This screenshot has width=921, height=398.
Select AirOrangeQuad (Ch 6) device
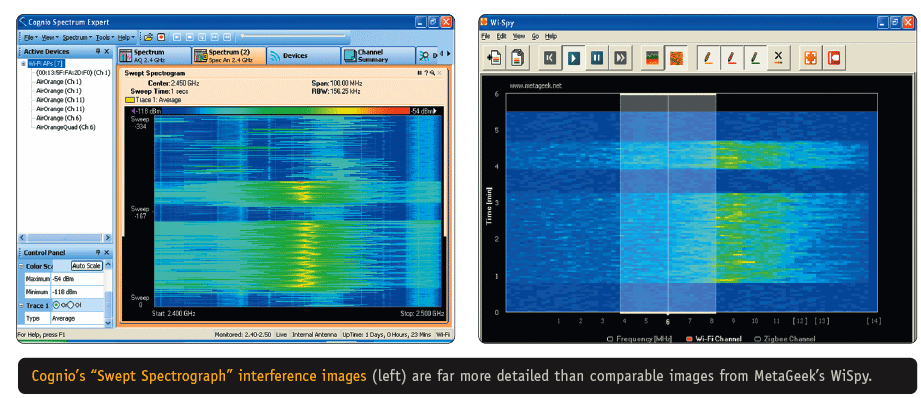[x=66, y=127]
